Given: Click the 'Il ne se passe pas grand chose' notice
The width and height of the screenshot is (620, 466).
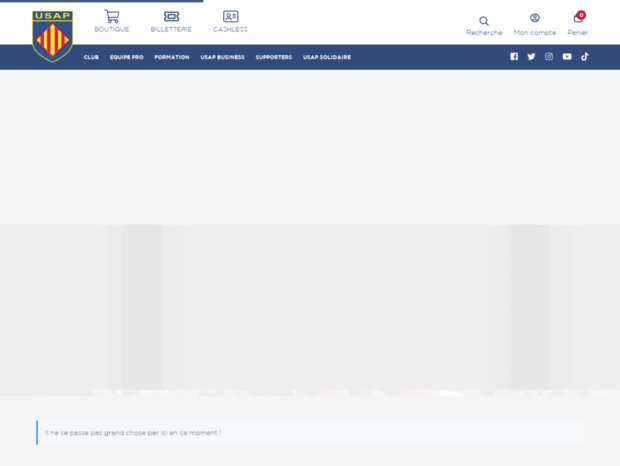Looking at the screenshot, I should pyautogui.click(x=133, y=433).
